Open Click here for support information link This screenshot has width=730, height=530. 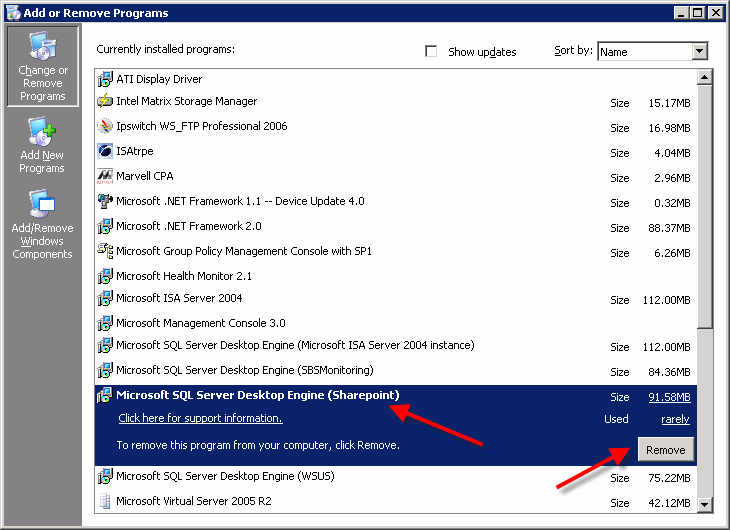pos(200,418)
